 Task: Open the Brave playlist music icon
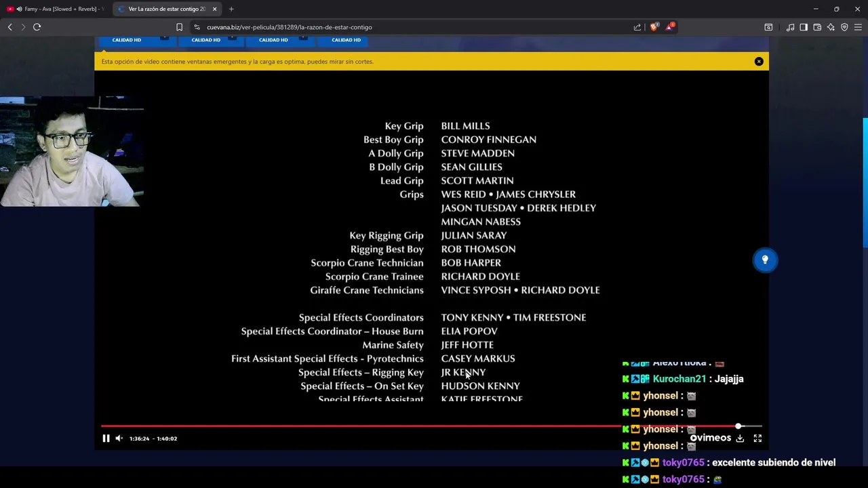coord(790,27)
